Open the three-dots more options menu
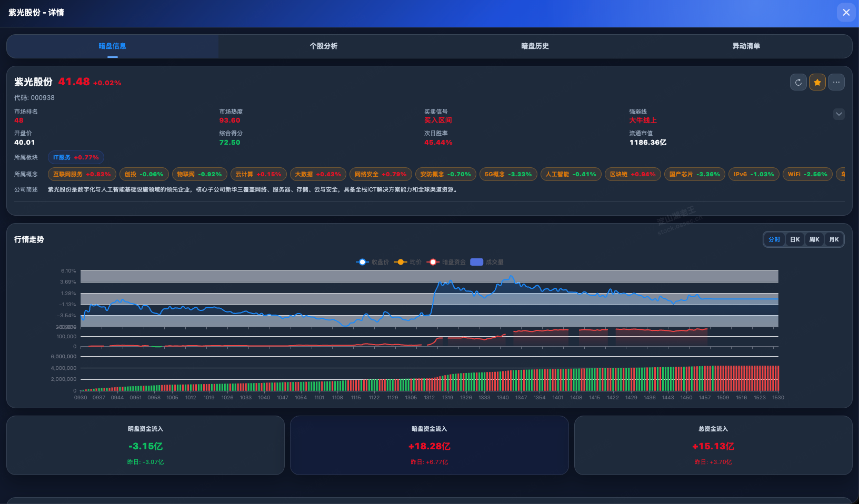Image resolution: width=859 pixels, height=504 pixels. point(836,82)
